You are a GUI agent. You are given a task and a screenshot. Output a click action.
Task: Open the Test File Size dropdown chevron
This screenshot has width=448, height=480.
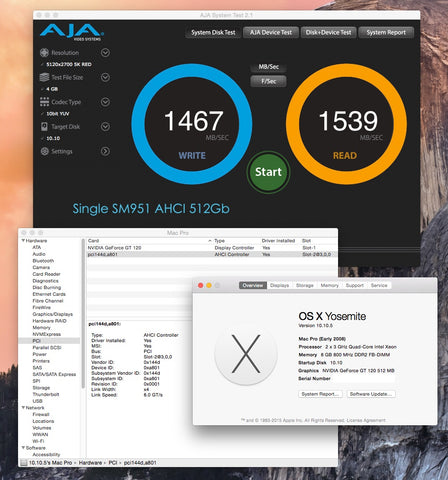pos(105,77)
